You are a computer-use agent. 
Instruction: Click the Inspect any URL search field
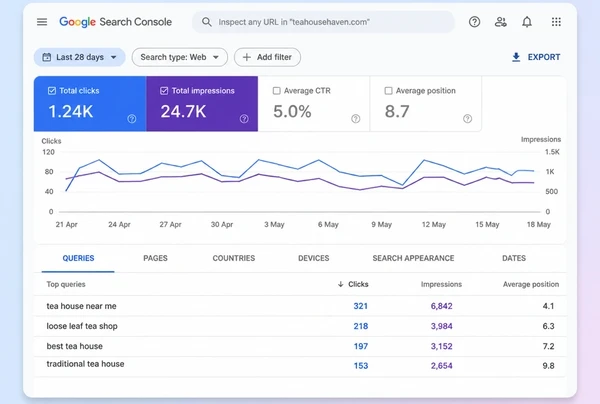click(323, 22)
